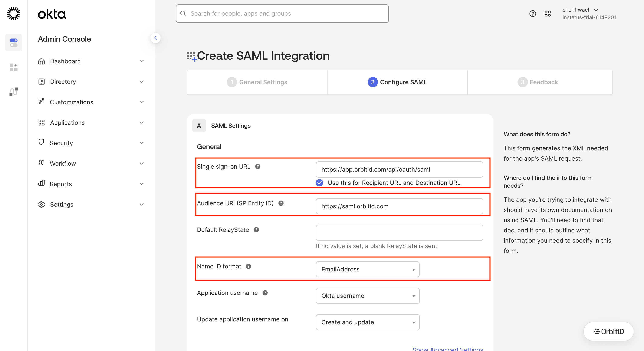Expand the Applications menu chevron
This screenshot has height=351, width=644.
(x=141, y=122)
